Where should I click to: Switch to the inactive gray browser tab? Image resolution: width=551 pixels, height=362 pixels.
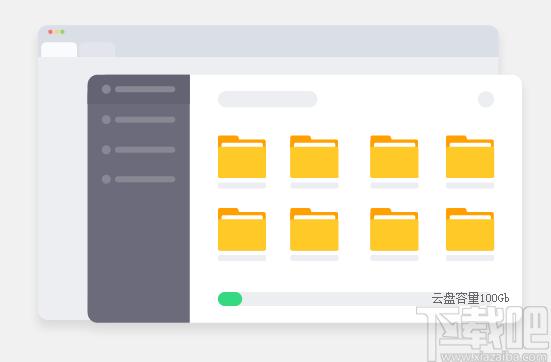[x=97, y=50]
